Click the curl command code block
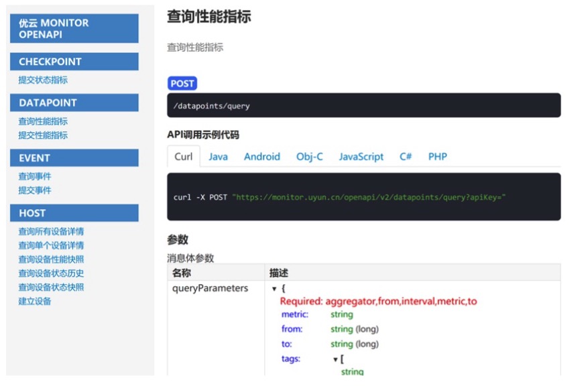The image size is (584, 392). 363,197
